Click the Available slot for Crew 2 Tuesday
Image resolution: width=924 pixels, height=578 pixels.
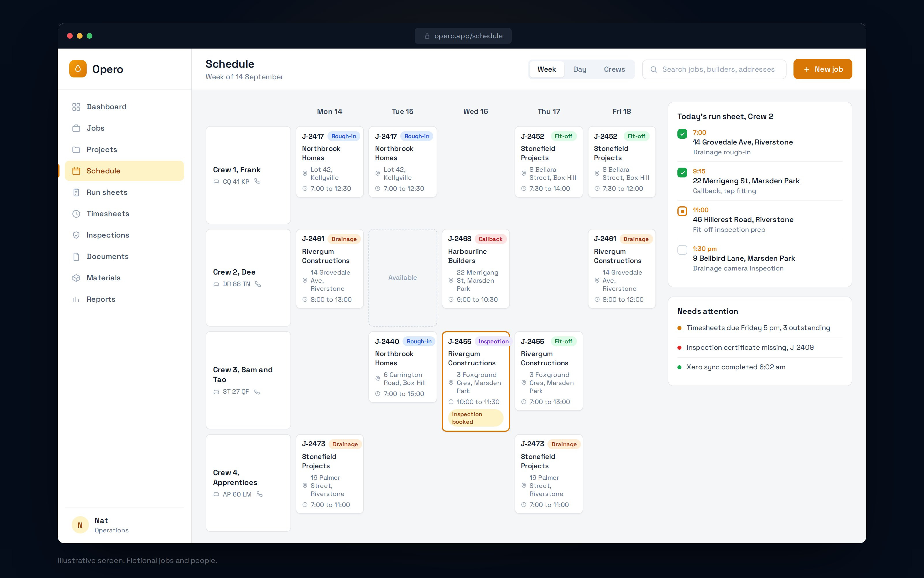coord(403,277)
